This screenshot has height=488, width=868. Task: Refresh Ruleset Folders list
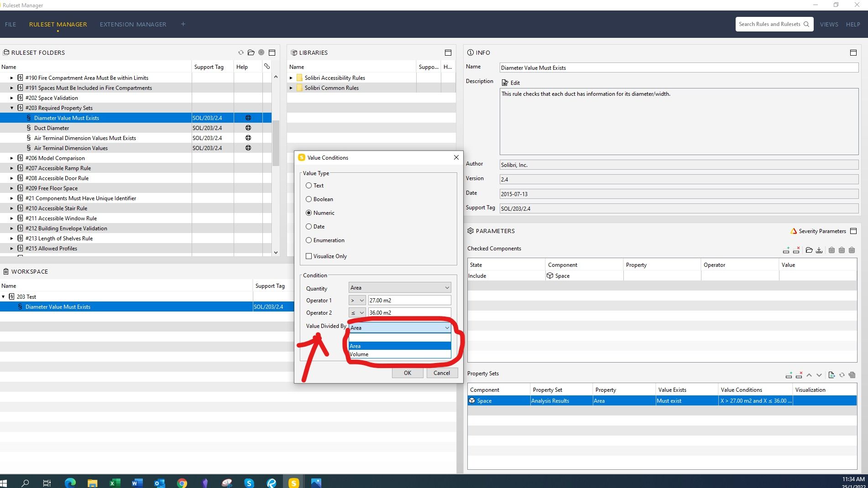241,52
